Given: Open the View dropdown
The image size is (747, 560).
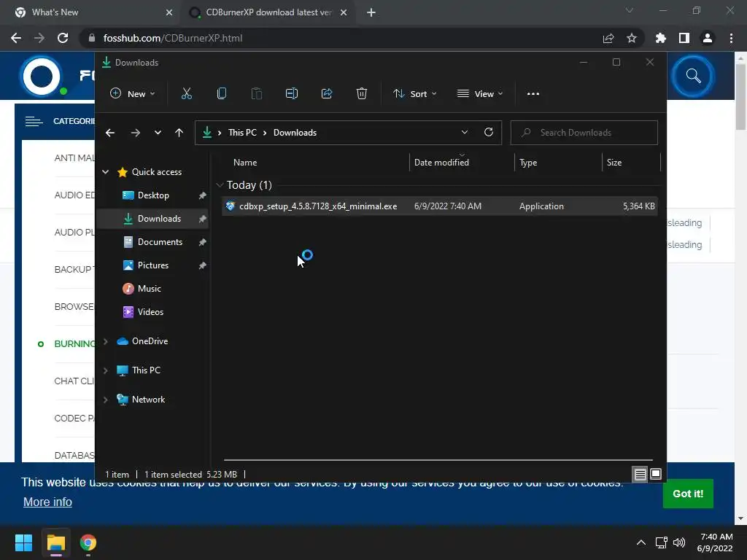Looking at the screenshot, I should (x=480, y=94).
